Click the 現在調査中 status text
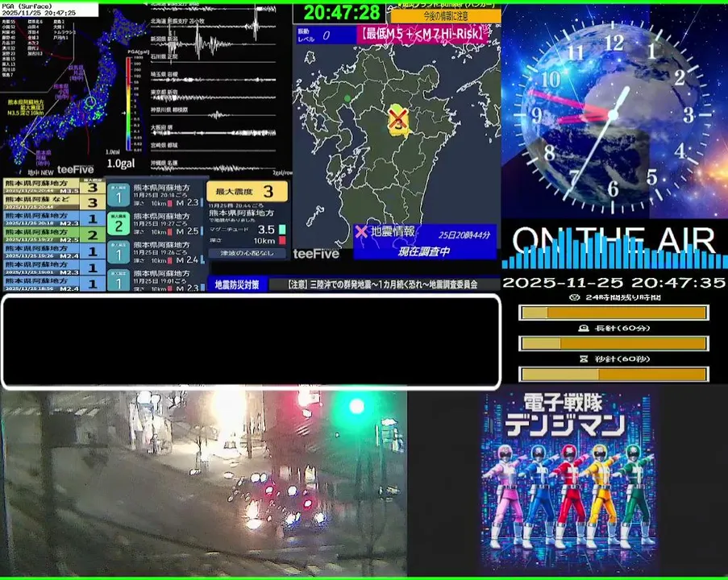Image resolution: width=728 pixels, height=580 pixels. (423, 251)
